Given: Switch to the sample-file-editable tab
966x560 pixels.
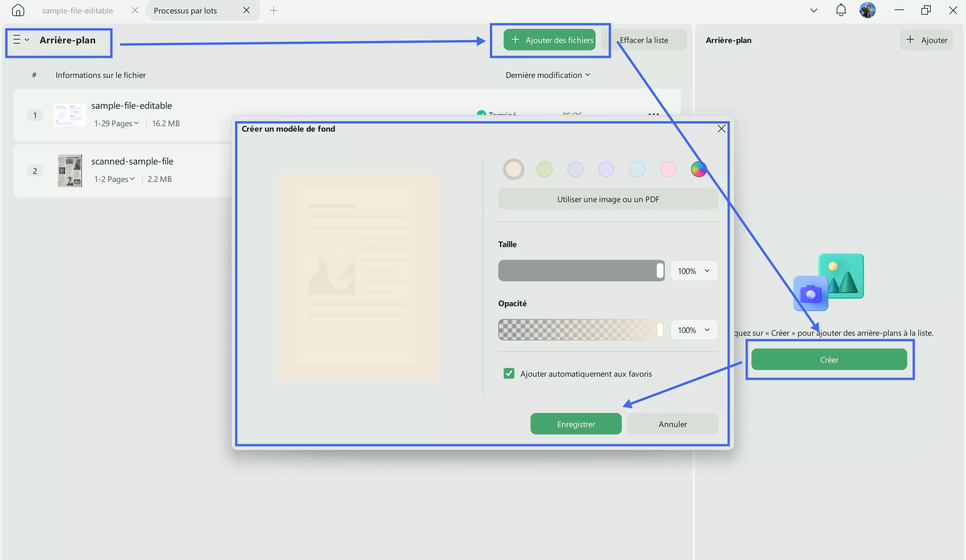Looking at the screenshot, I should click(78, 10).
